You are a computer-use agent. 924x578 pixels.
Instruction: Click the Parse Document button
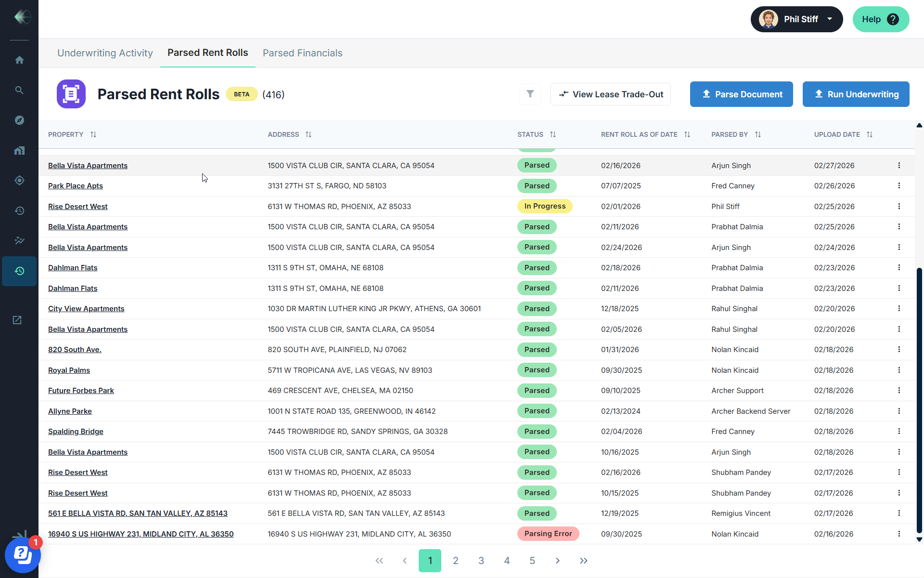click(x=741, y=94)
